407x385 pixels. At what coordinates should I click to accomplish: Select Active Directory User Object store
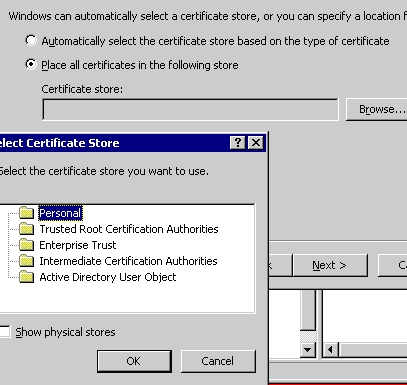pyautogui.click(x=108, y=277)
